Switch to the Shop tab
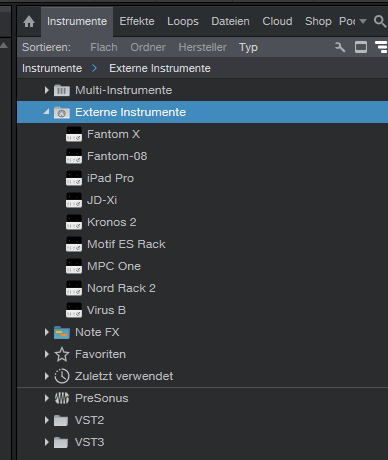The image size is (388, 460). pyautogui.click(x=318, y=21)
